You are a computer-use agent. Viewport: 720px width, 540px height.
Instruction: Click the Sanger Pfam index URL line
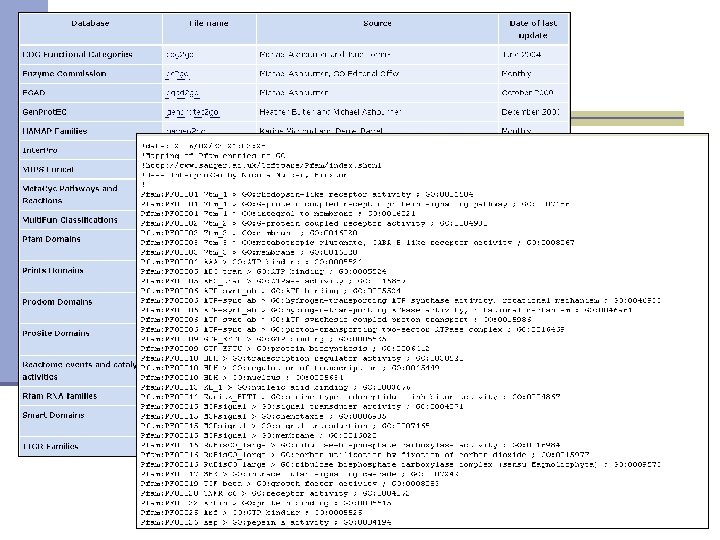coord(261,165)
